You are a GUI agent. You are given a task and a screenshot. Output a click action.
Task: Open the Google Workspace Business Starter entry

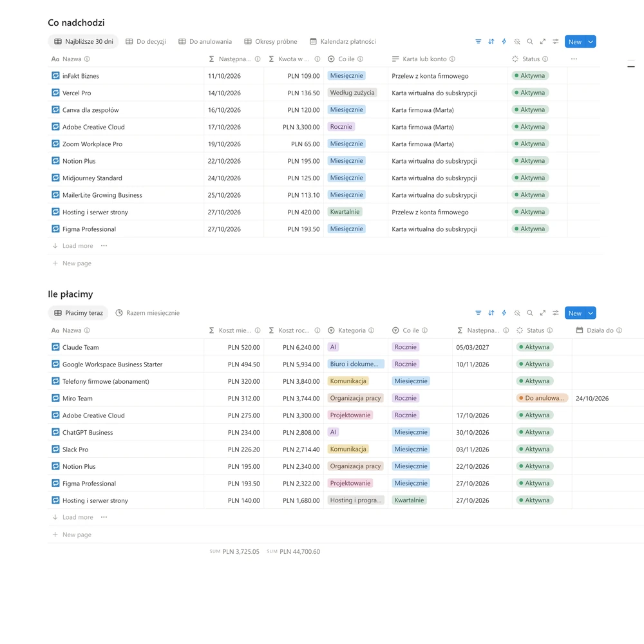pyautogui.click(x=112, y=365)
